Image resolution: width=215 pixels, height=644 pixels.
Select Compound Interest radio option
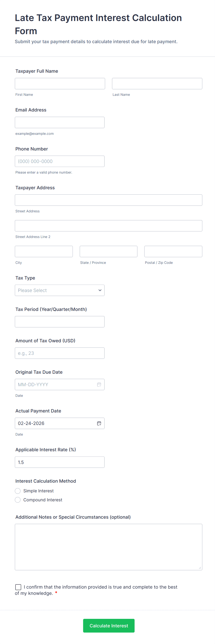[x=18, y=500]
